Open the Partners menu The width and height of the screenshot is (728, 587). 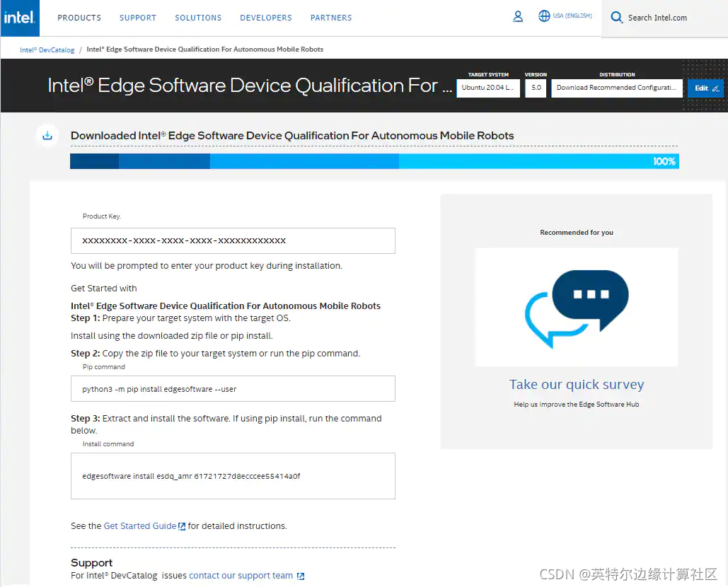pyautogui.click(x=331, y=18)
